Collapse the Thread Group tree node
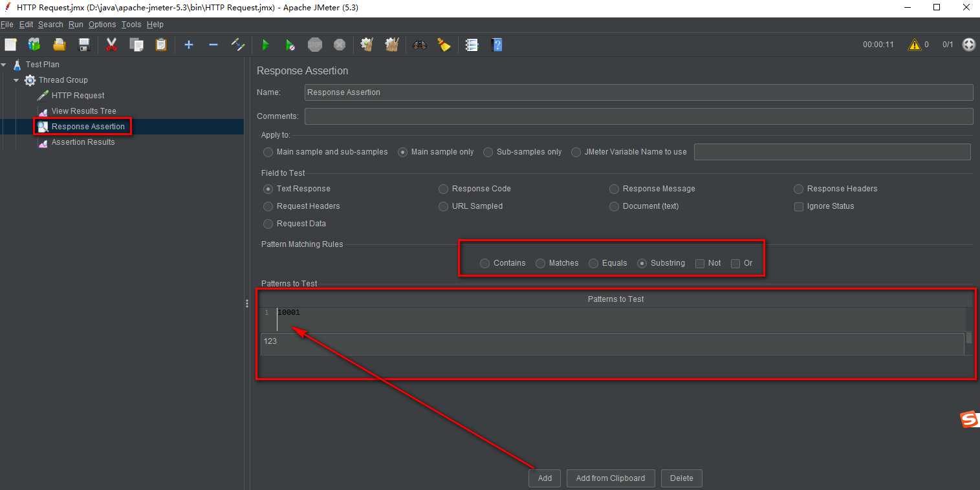 pyautogui.click(x=16, y=80)
